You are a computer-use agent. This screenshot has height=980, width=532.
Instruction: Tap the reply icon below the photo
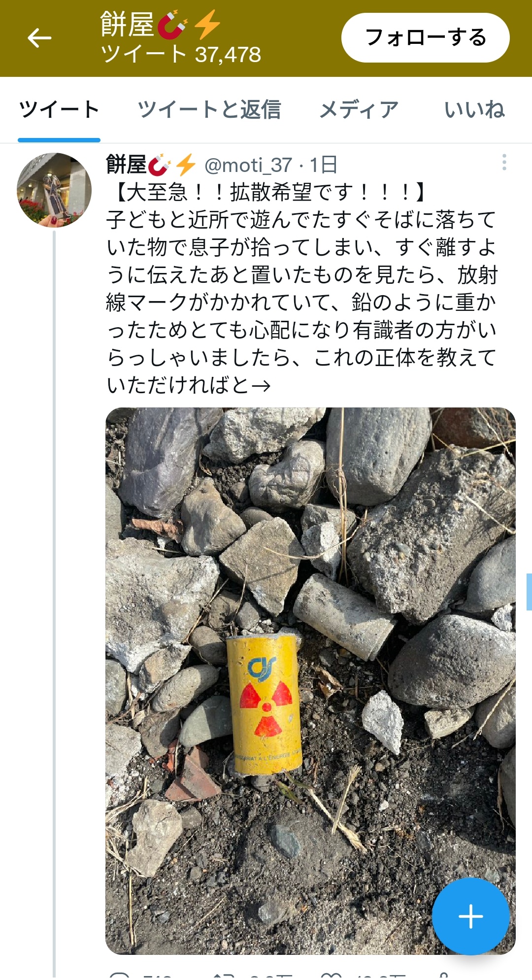pyautogui.click(x=119, y=976)
